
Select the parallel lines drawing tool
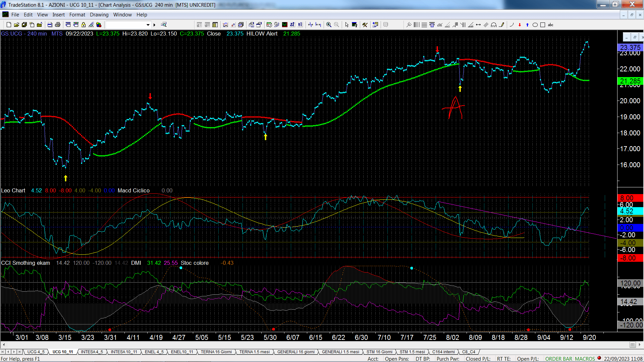coord(486,25)
